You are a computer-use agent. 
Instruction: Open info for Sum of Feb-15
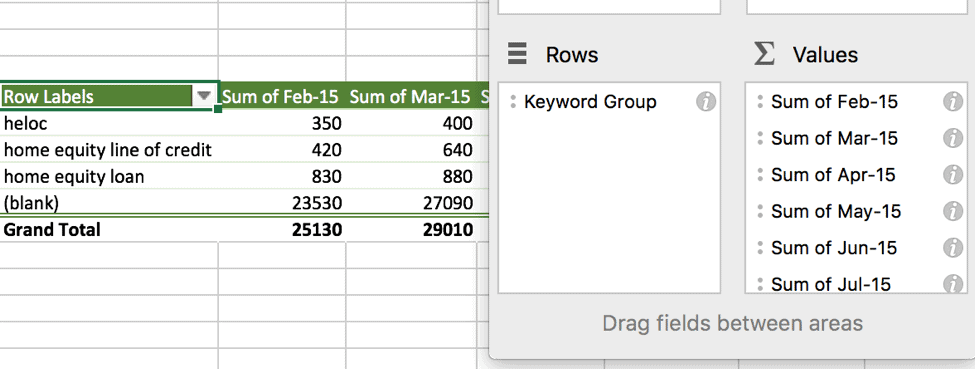point(953,102)
